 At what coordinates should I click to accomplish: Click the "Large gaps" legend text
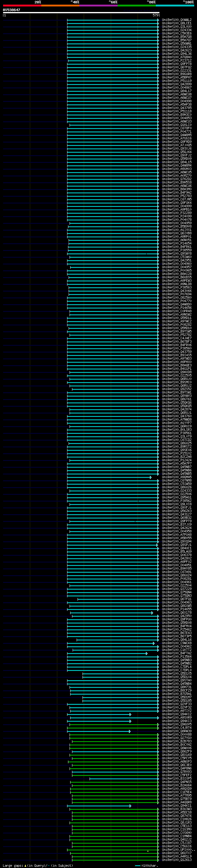pos(13,865)
